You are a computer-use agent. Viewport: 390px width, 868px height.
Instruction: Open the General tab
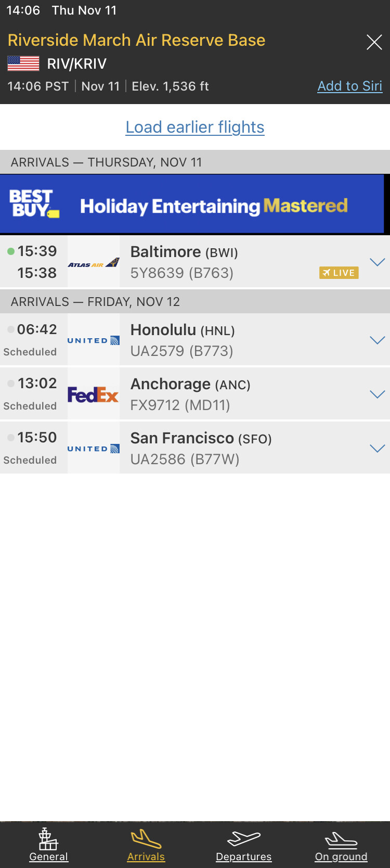[x=48, y=845]
